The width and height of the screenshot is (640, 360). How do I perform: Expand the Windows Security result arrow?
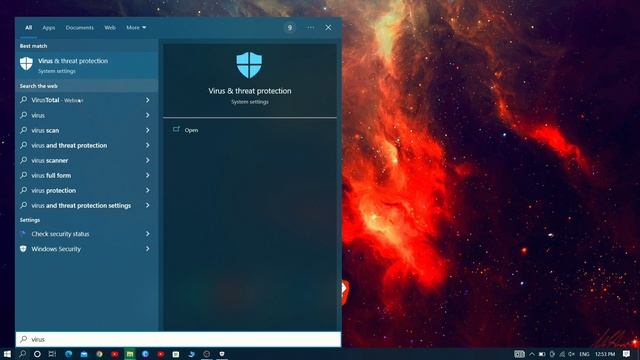point(147,249)
